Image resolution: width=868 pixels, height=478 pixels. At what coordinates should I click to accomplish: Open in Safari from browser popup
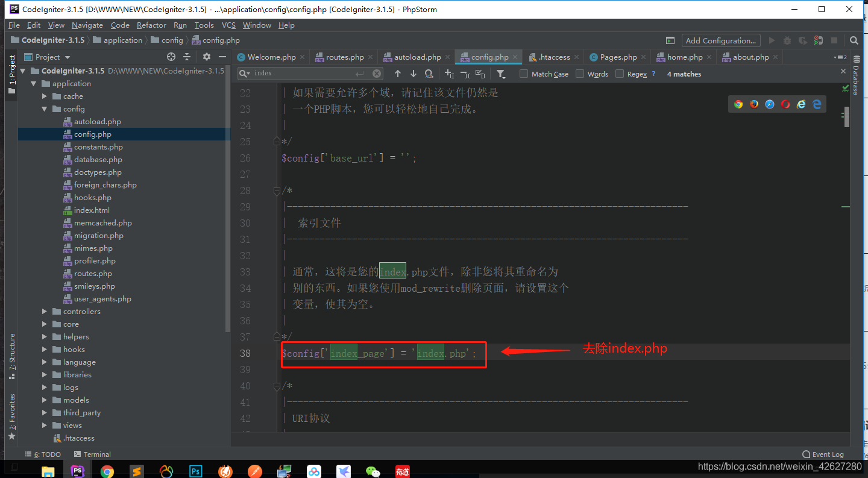tap(770, 104)
